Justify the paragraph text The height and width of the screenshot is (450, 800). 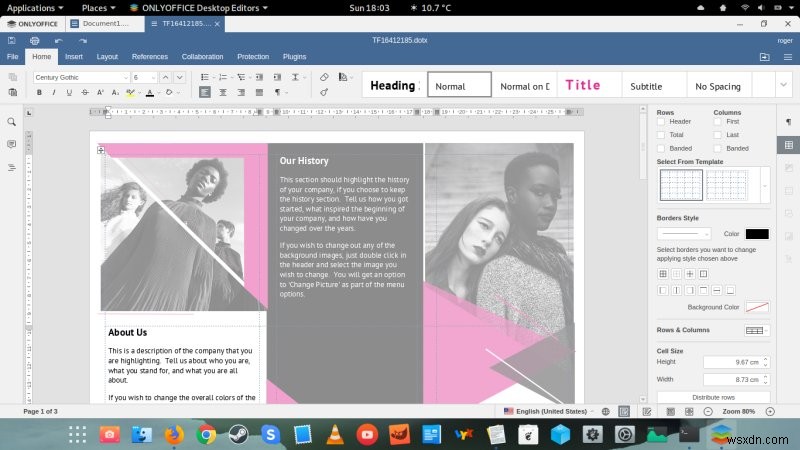pos(259,92)
